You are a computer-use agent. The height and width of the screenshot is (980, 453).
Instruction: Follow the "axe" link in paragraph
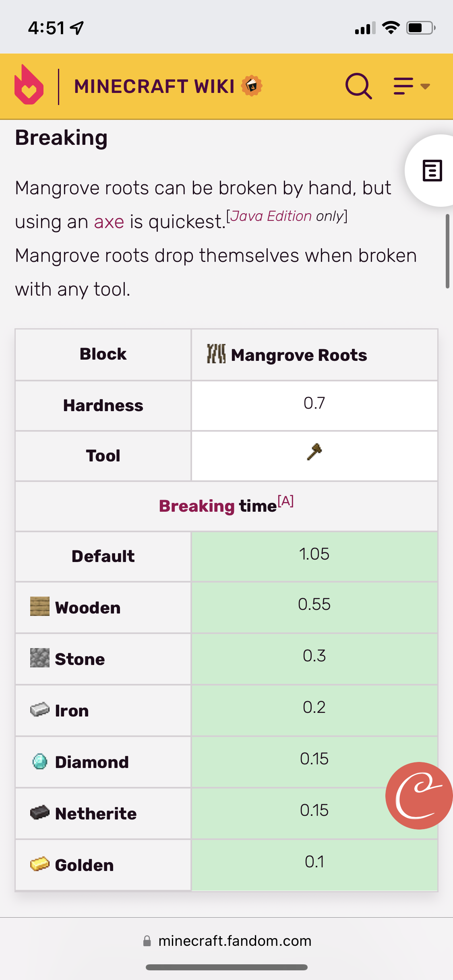coord(109,222)
